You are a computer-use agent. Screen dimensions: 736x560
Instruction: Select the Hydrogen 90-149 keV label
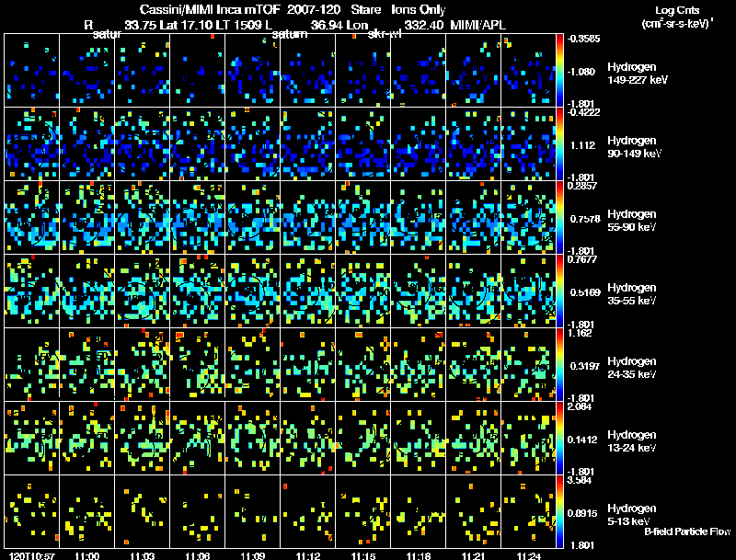(x=634, y=147)
